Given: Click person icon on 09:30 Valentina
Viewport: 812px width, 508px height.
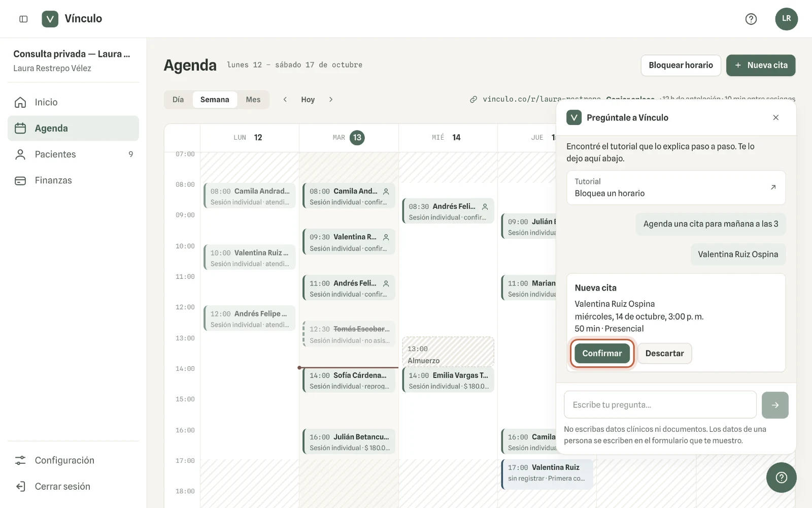Looking at the screenshot, I should coord(386,237).
